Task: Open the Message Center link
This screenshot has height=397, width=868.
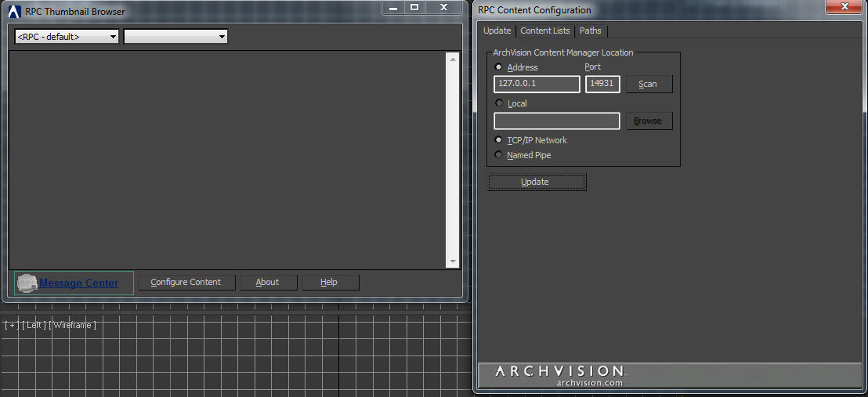Action: click(x=78, y=283)
